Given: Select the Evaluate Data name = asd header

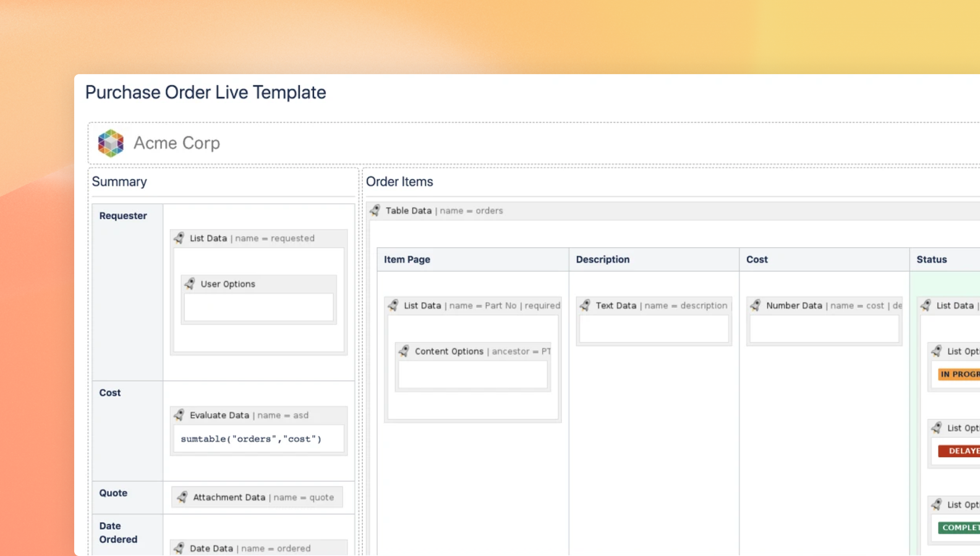Looking at the screenshot, I should click(258, 415).
